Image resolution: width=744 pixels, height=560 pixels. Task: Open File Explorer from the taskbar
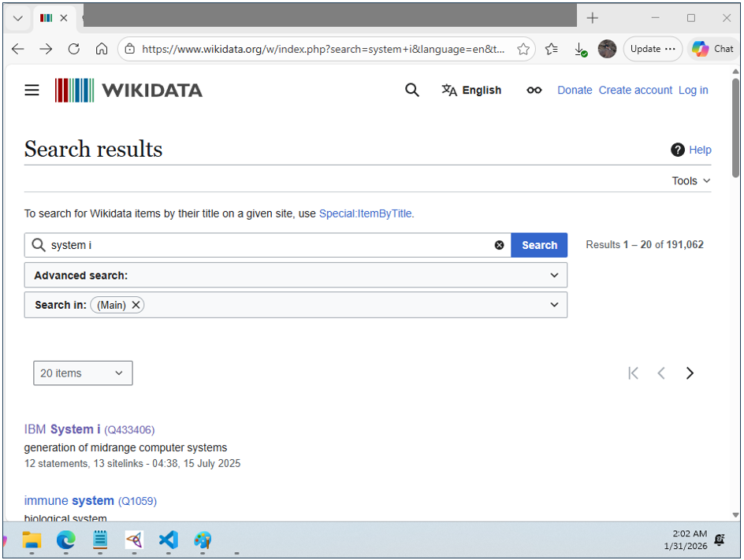point(32,540)
